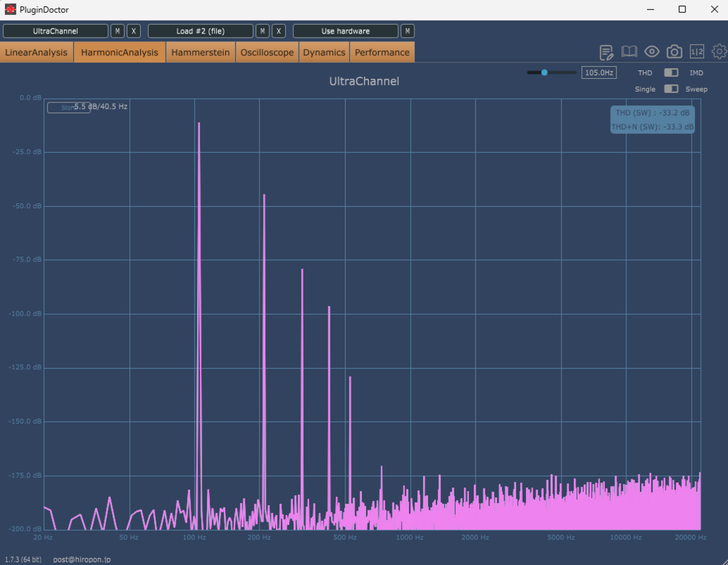Screen dimensions: 728x565
Task: Click the M button beside Use hardware
Action: [x=407, y=31]
